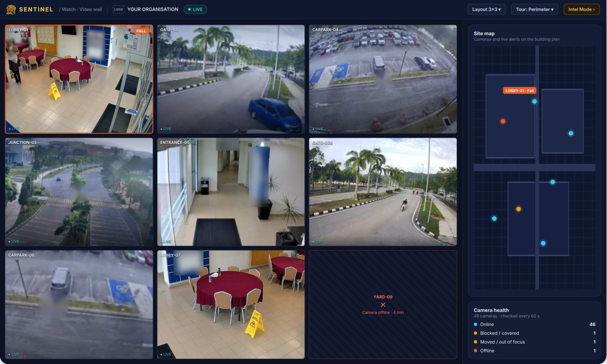The image size is (607, 364).
Task: Click the '49 cameras · checked every 60 s' text
Action: (x=506, y=316)
